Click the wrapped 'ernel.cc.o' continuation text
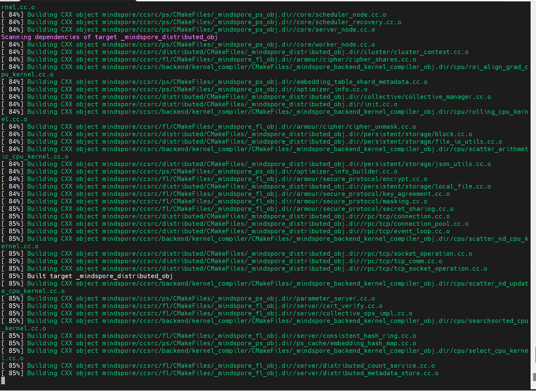 [x=20, y=246]
